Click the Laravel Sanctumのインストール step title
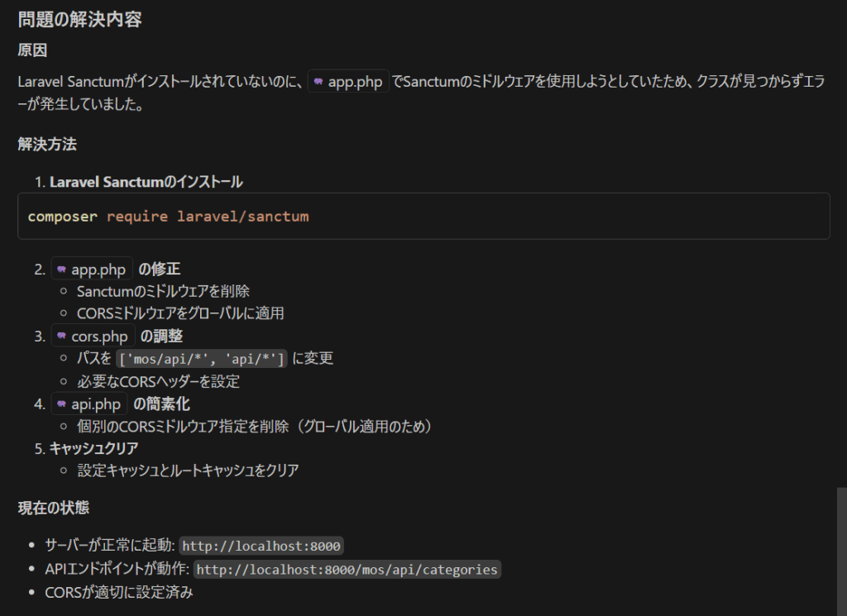Image resolution: width=847 pixels, height=616 pixels. click(x=146, y=182)
